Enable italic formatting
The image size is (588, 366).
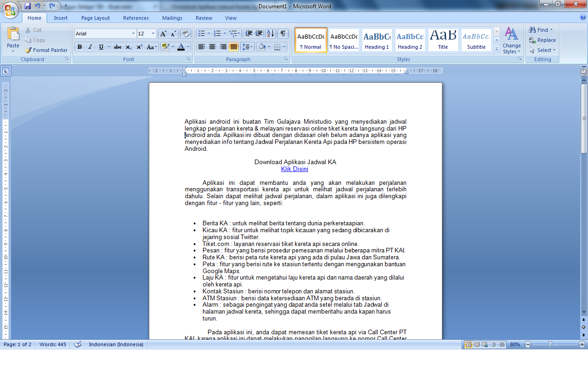tap(89, 47)
